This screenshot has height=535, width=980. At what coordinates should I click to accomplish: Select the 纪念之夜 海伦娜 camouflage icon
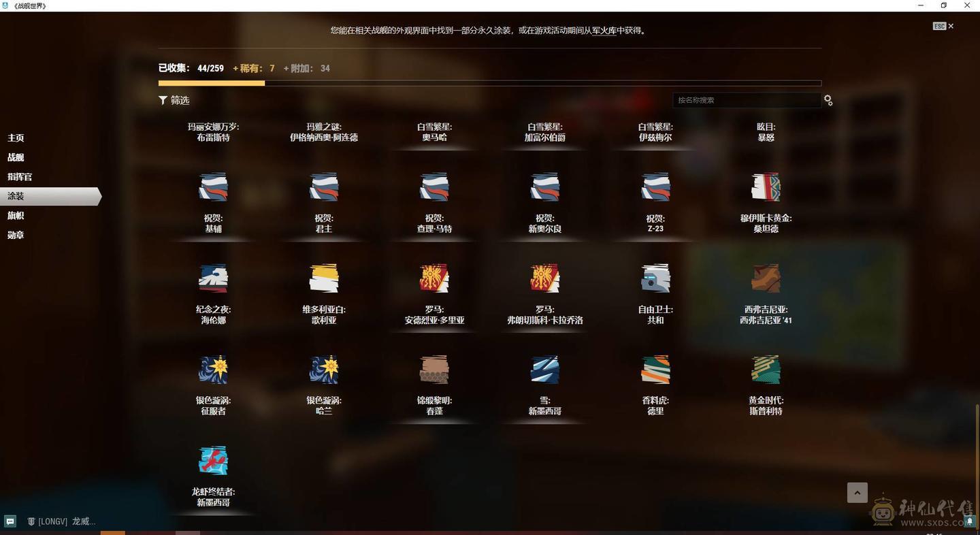coord(213,278)
